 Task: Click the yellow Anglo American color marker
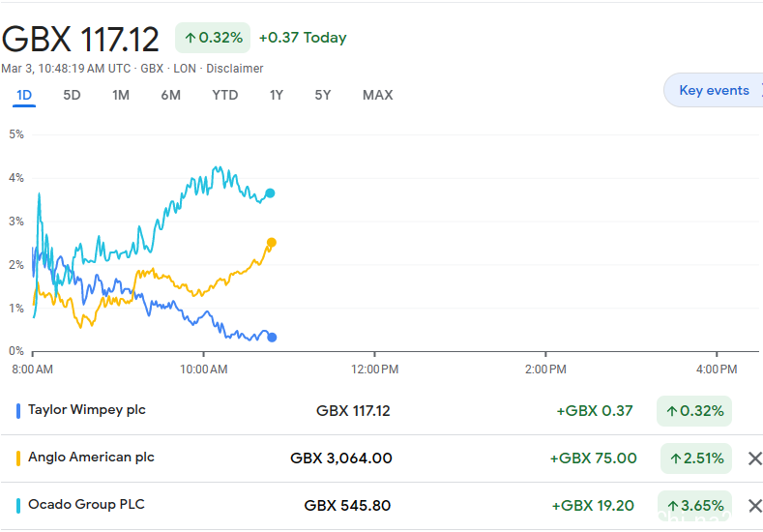pyautogui.click(x=18, y=458)
